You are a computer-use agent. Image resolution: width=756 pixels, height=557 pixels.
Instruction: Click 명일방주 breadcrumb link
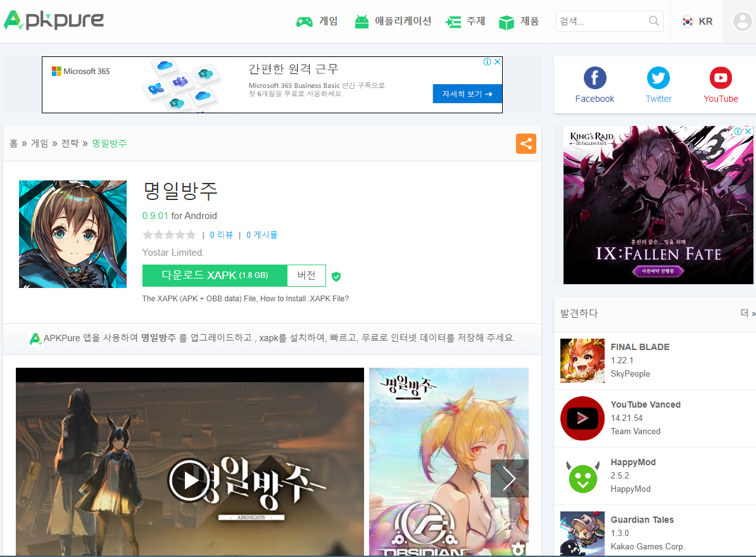click(110, 143)
